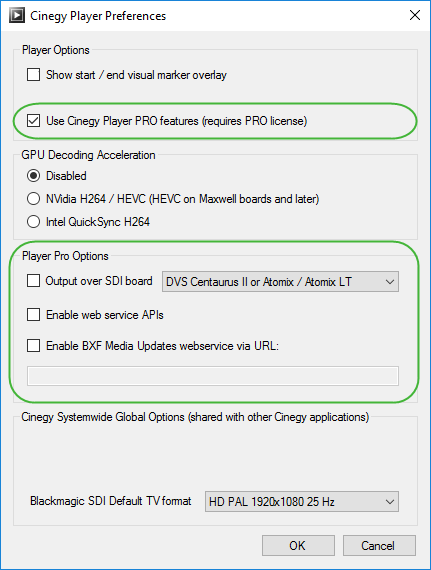Screen dimensions: 431x570
Task: Click the Blackmagic SDI Default TV format label
Action: click(x=110, y=501)
